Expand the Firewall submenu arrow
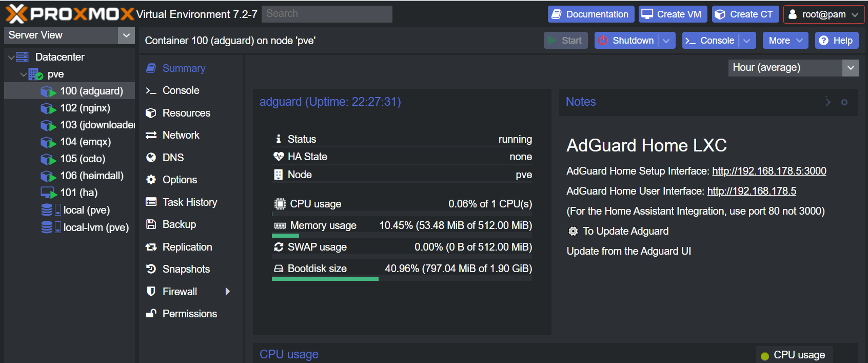The image size is (868, 363). (x=228, y=292)
